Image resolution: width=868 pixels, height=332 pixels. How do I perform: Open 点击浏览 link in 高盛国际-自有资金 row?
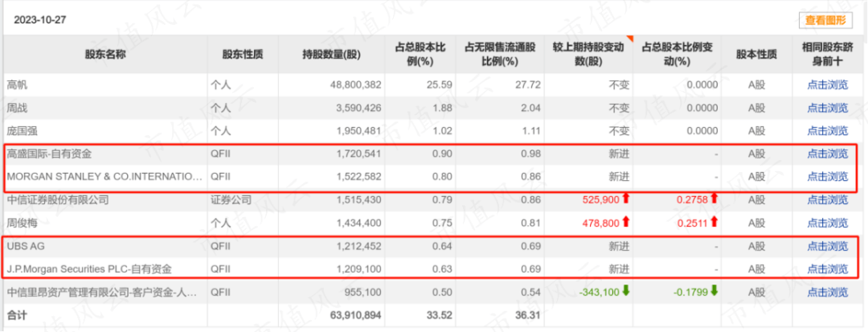click(x=827, y=154)
